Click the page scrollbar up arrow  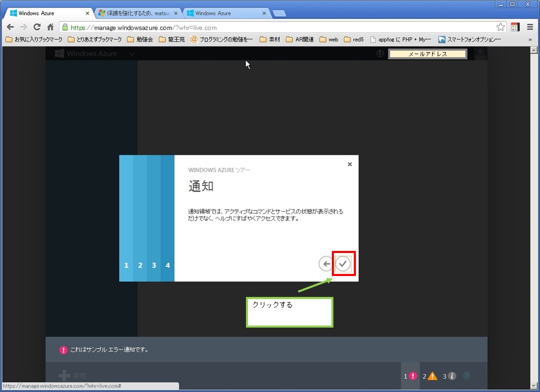[534, 50]
